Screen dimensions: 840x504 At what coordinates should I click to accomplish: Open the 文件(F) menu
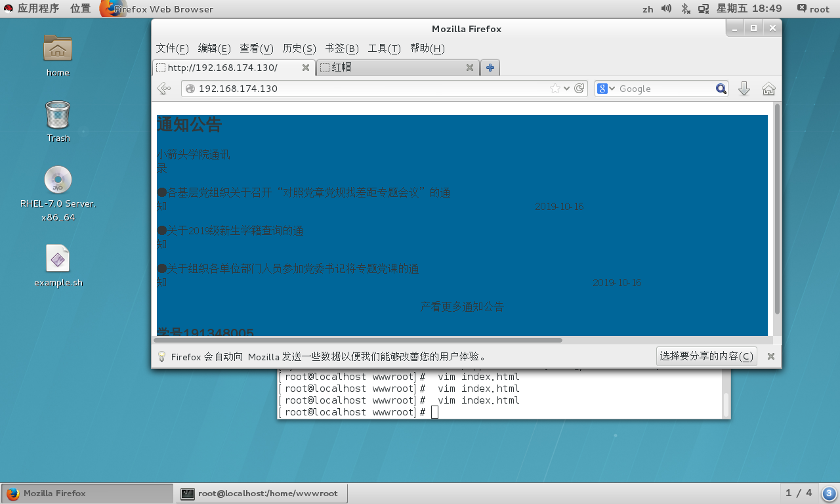point(172,49)
